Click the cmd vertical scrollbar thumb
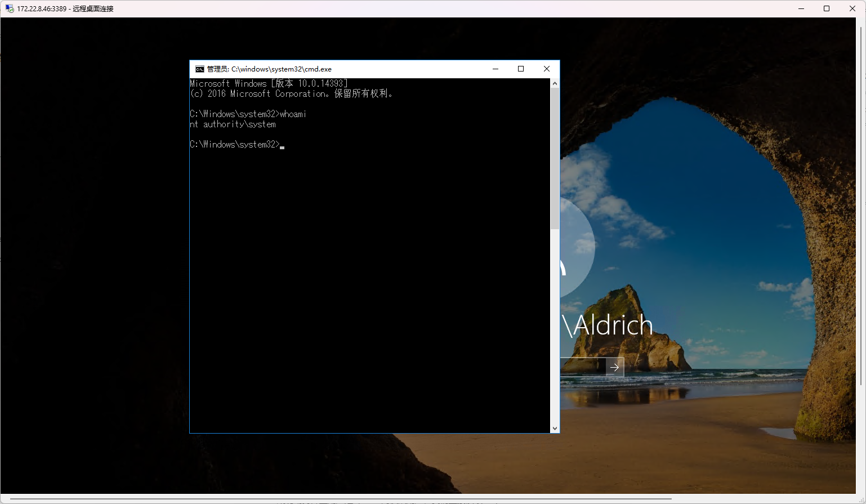This screenshot has width=866, height=504. (x=555, y=158)
